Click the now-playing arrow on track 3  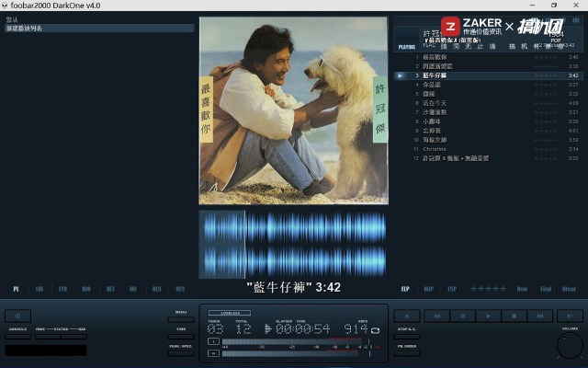pos(401,75)
